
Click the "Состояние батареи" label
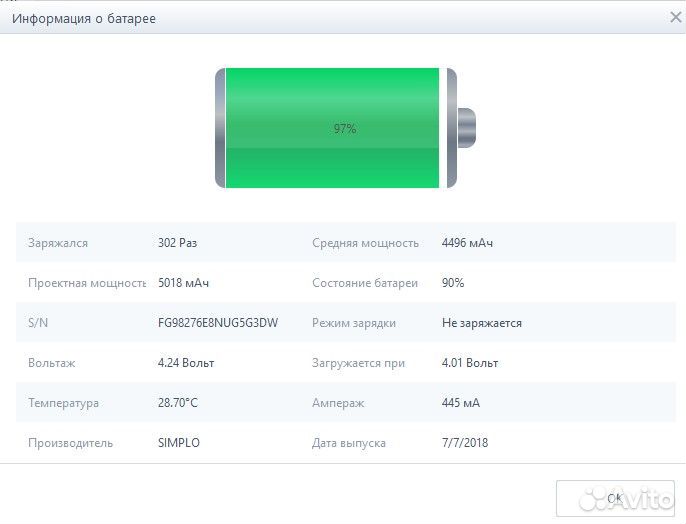[x=364, y=283]
